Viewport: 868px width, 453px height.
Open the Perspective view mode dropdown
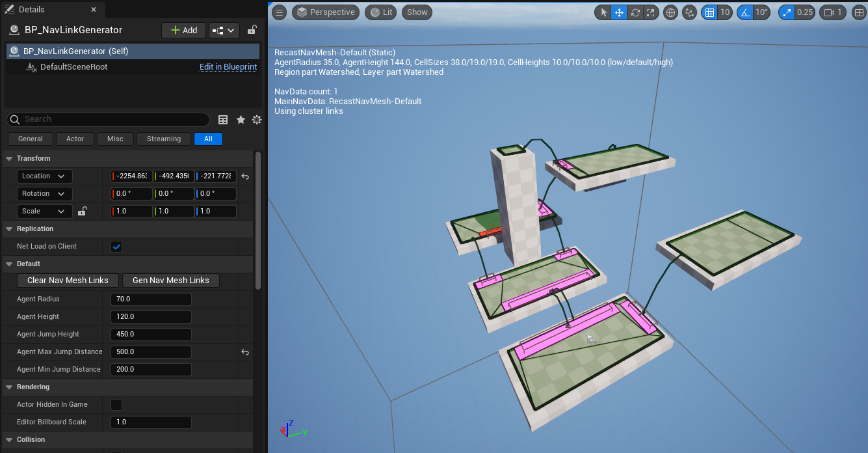click(x=326, y=12)
